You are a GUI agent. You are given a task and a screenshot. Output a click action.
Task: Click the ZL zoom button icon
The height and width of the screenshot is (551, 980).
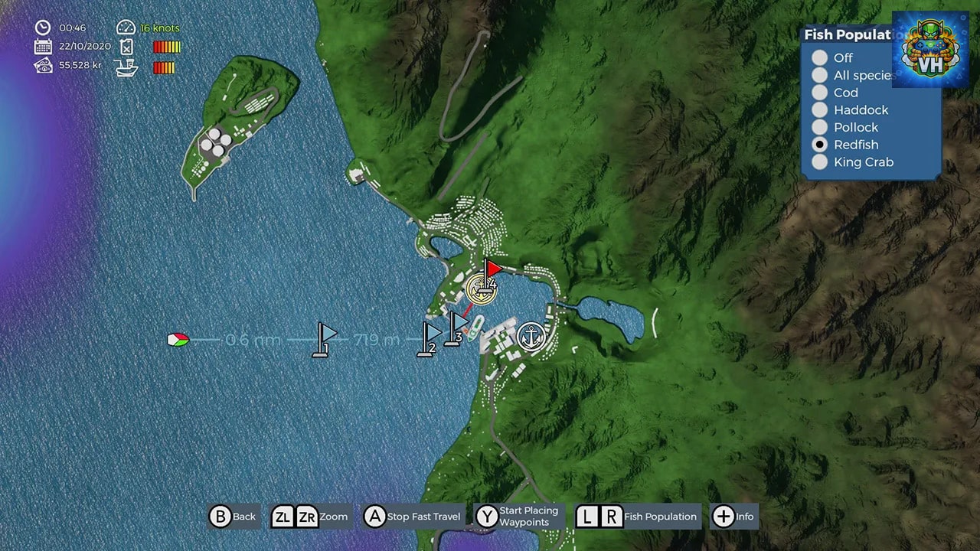tap(283, 517)
